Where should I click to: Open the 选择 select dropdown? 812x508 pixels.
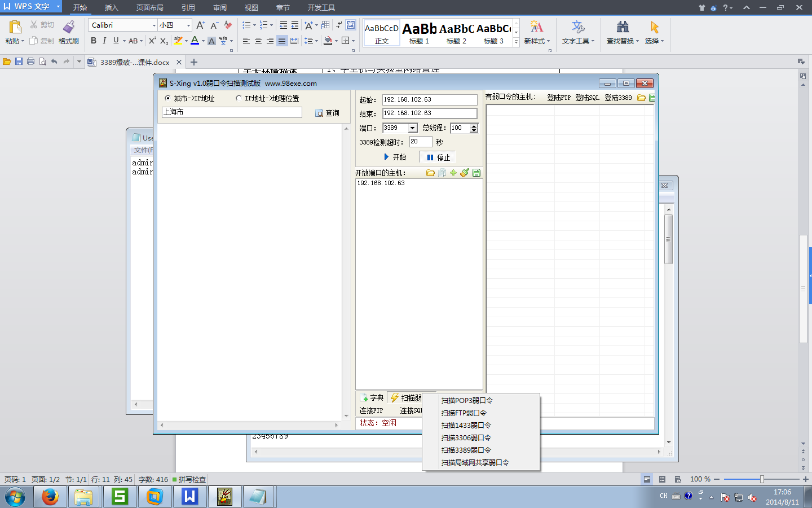(x=654, y=41)
